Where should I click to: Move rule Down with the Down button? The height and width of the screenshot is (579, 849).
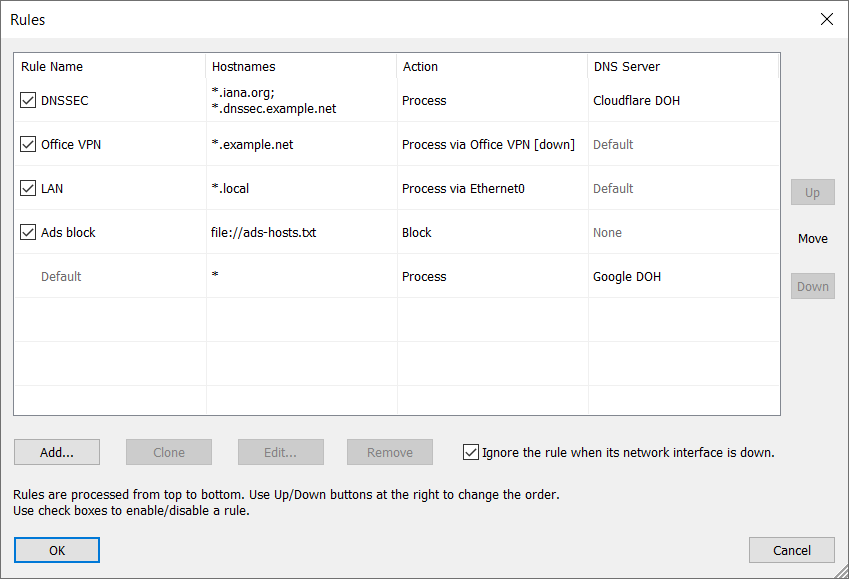tap(812, 286)
